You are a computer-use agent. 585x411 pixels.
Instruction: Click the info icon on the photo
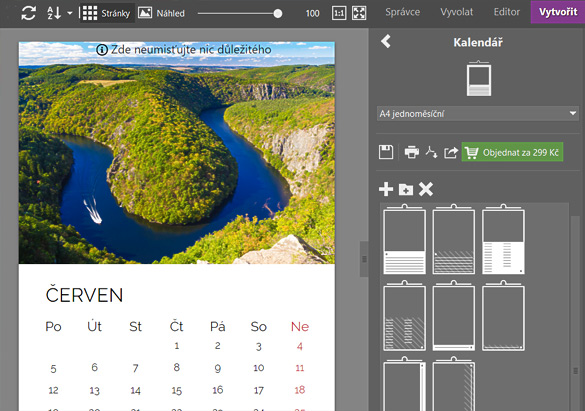click(102, 50)
